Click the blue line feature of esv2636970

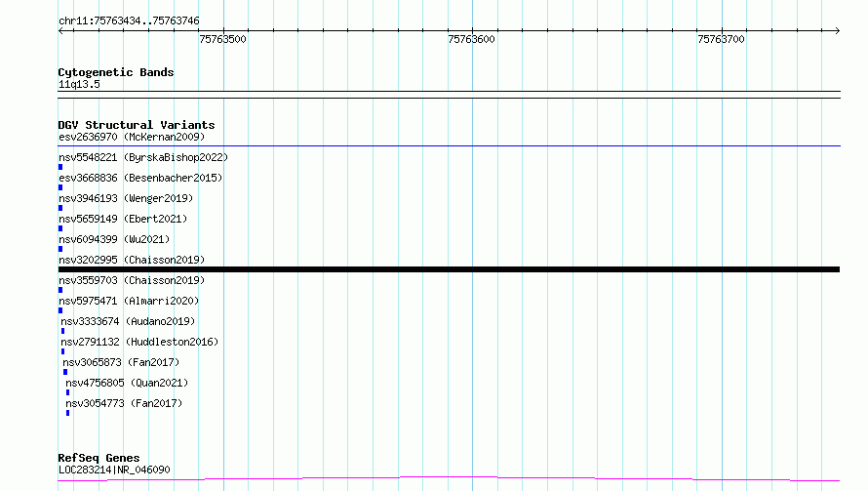coord(449,145)
